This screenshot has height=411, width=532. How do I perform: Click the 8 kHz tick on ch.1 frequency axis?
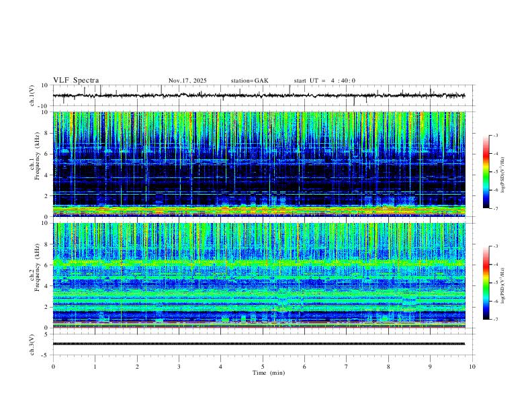[46, 133]
